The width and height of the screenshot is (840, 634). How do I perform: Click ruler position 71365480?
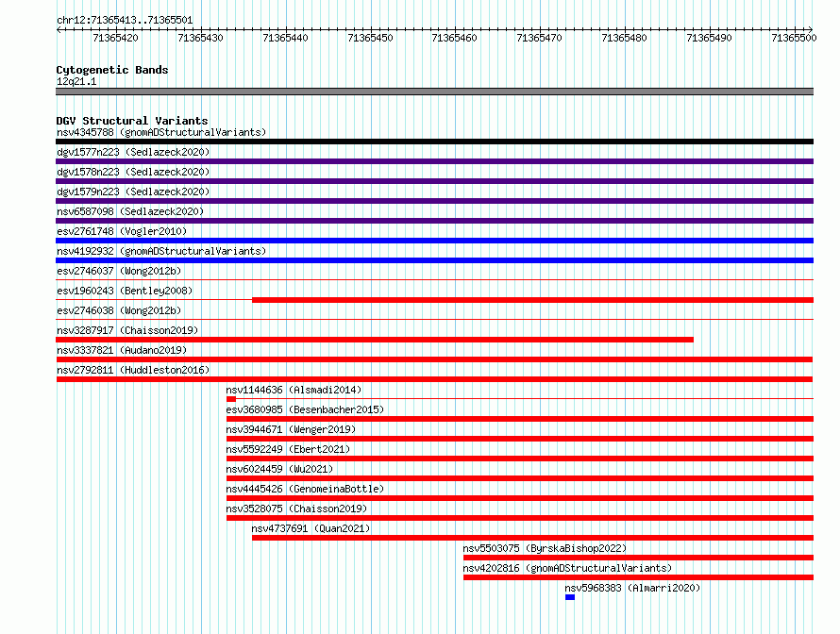point(624,38)
